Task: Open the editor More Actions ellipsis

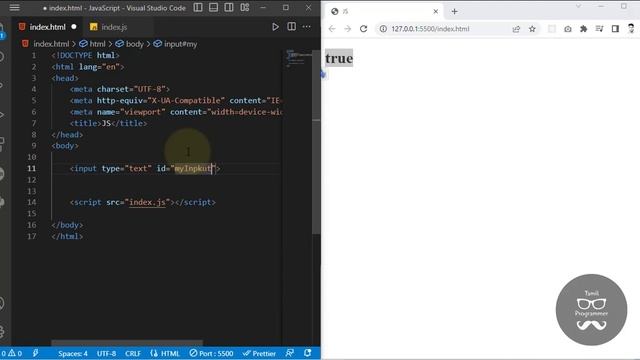Action: pos(307,27)
